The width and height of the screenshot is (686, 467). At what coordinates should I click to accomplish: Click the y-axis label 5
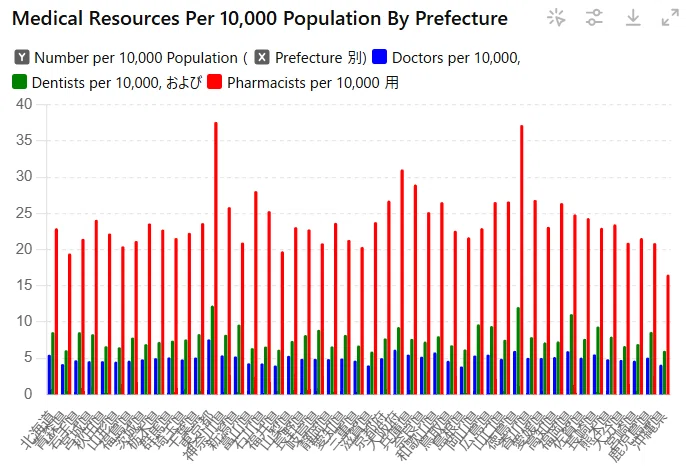click(28, 358)
